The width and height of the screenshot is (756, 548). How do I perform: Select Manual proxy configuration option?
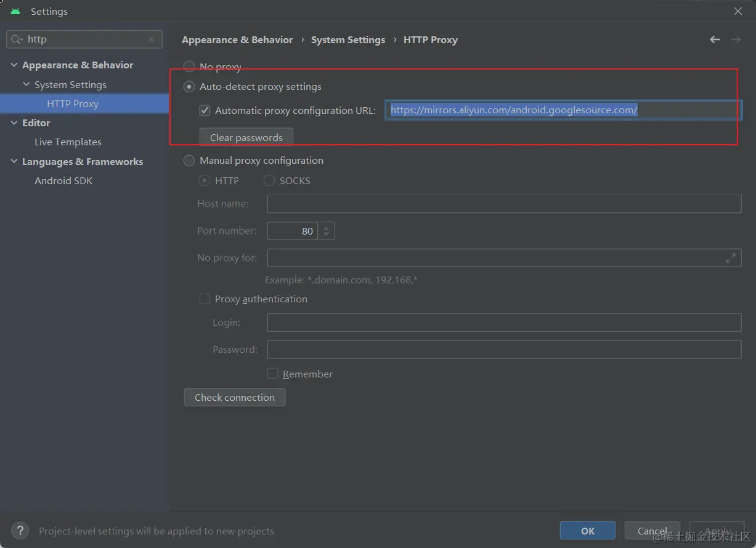coord(190,161)
